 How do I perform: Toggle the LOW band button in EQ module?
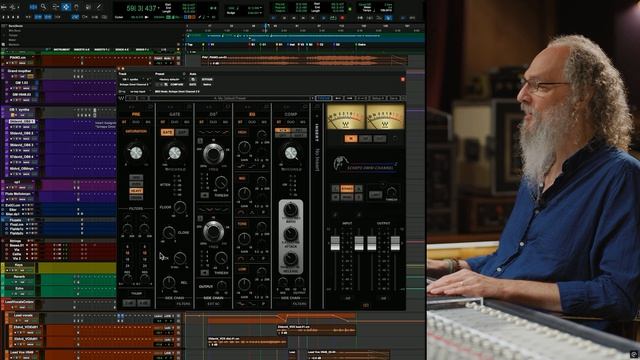(x=242, y=270)
